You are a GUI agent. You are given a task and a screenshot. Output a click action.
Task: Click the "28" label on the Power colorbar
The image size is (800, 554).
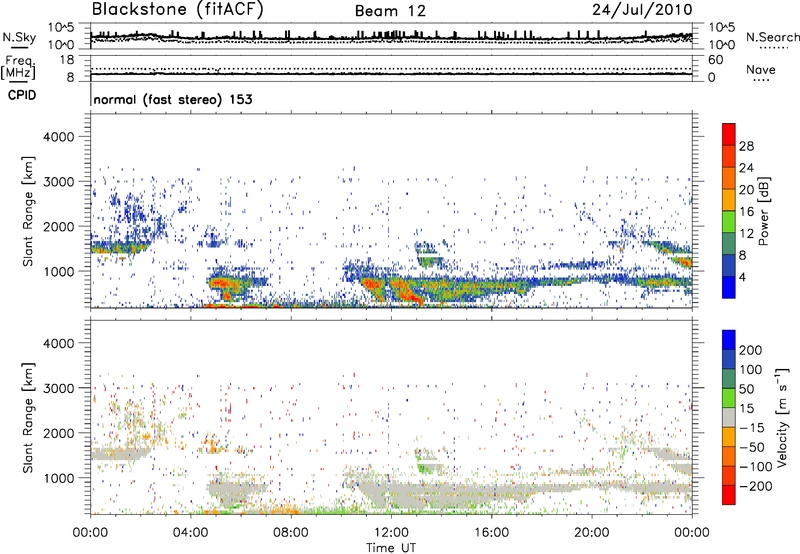click(746, 146)
